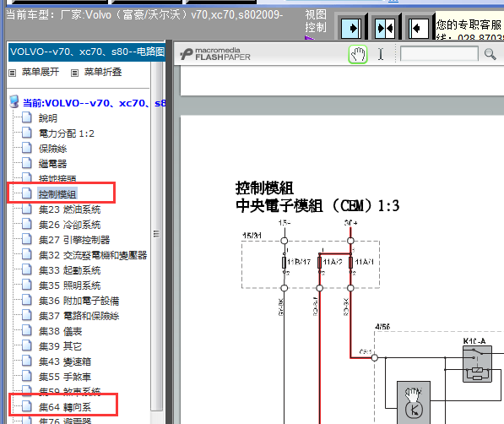
Task: Open 集35 照明系統
Action: coord(69,285)
